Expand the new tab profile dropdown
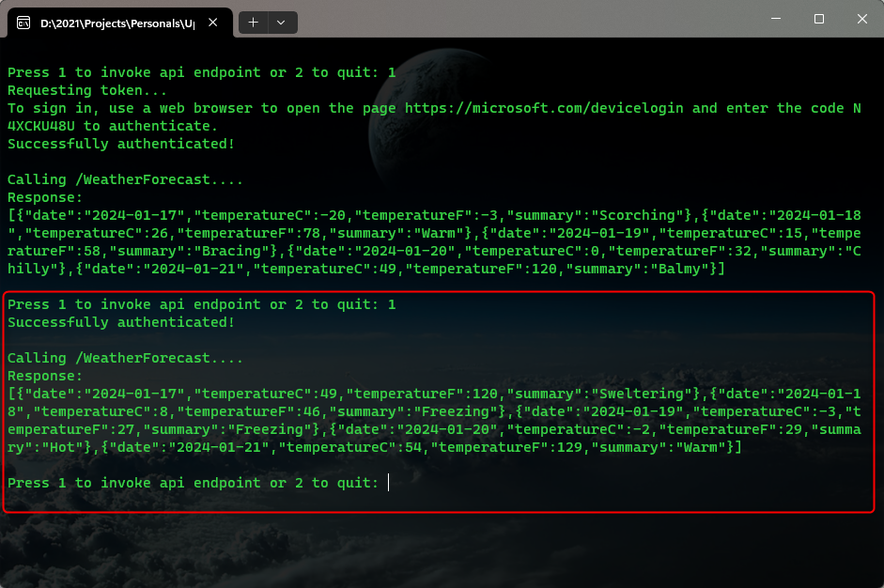This screenshot has height=588, width=884. pos(281,22)
